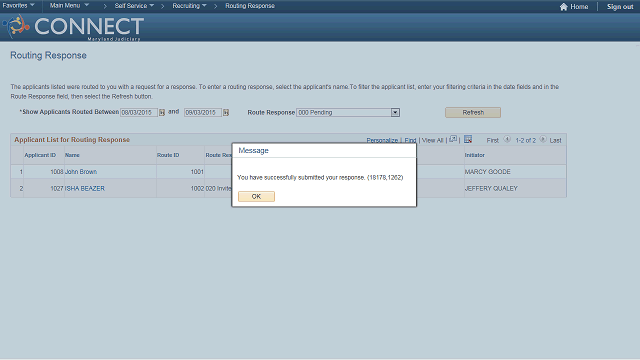Open calendar picker for the start date
Viewport: 640px width, 360px height.
(x=162, y=112)
